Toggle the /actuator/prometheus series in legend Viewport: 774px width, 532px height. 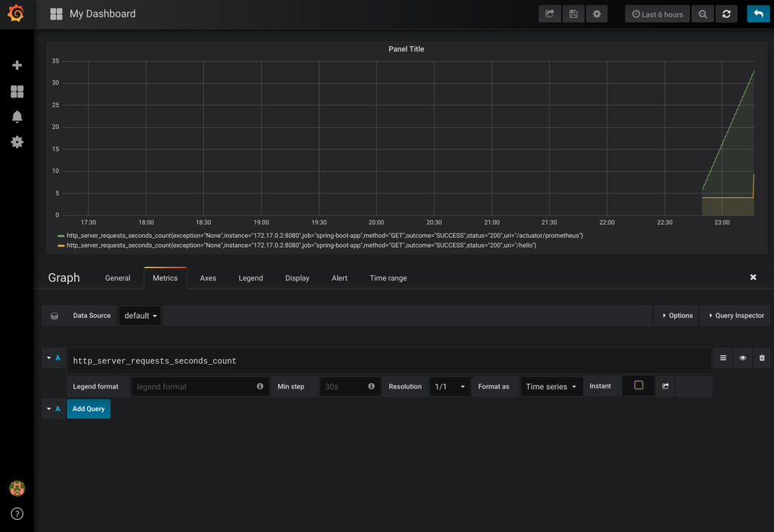click(x=325, y=236)
